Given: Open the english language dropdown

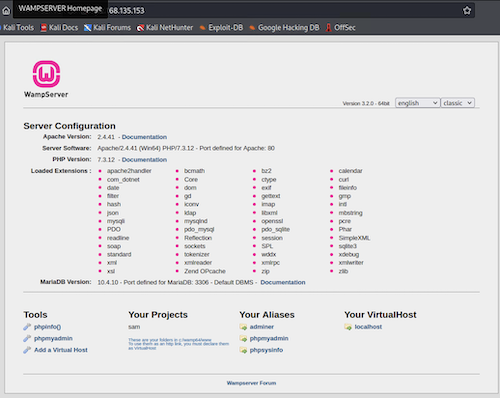Looking at the screenshot, I should [x=417, y=103].
